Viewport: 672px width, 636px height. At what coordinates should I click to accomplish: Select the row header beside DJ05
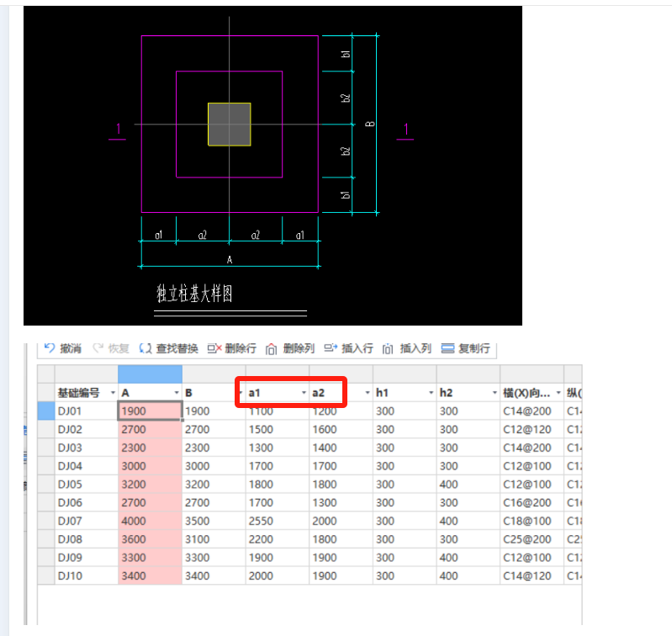pos(46,485)
